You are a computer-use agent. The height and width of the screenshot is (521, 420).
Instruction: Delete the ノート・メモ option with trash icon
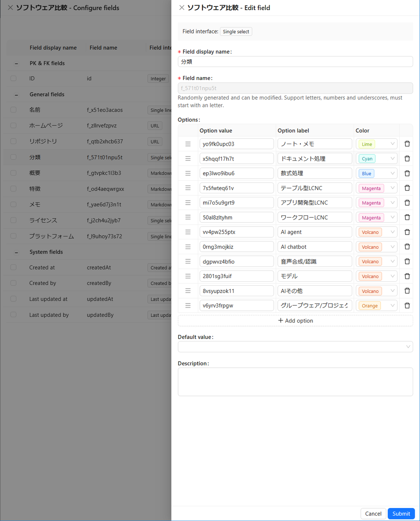(x=407, y=144)
